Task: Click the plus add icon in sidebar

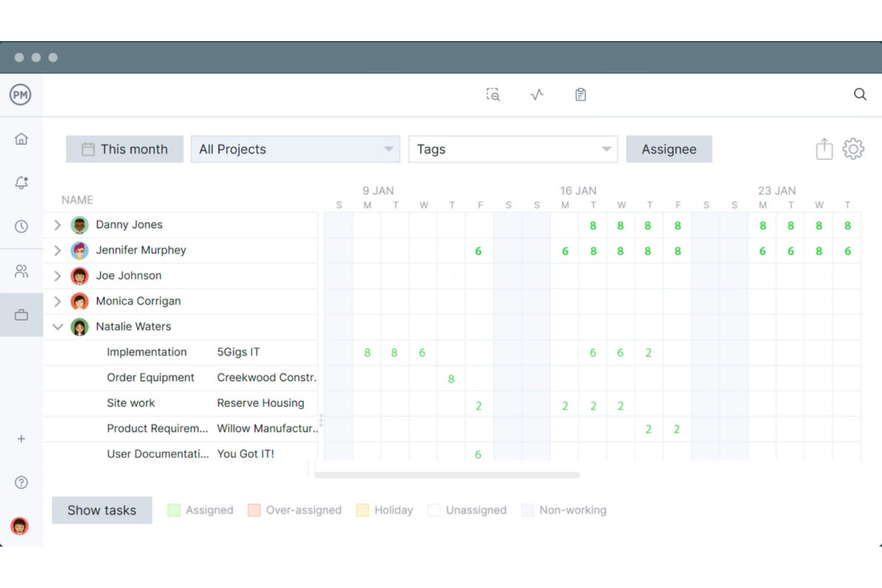Action: pos(21,438)
